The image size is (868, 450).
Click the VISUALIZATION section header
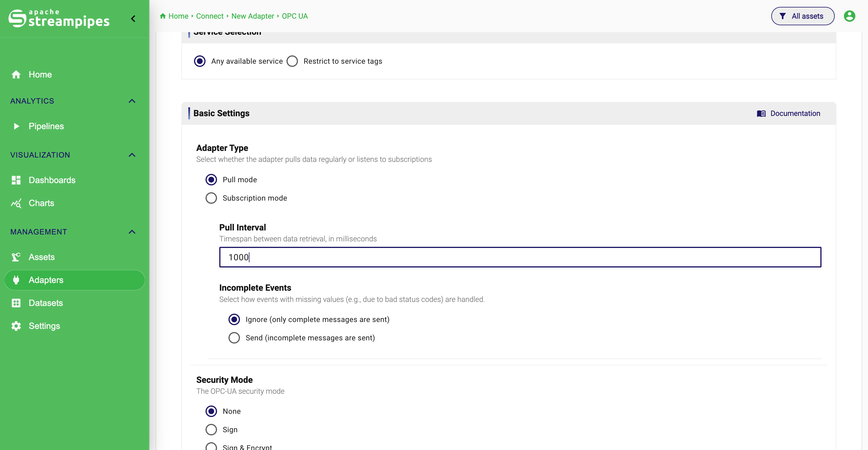(x=40, y=155)
